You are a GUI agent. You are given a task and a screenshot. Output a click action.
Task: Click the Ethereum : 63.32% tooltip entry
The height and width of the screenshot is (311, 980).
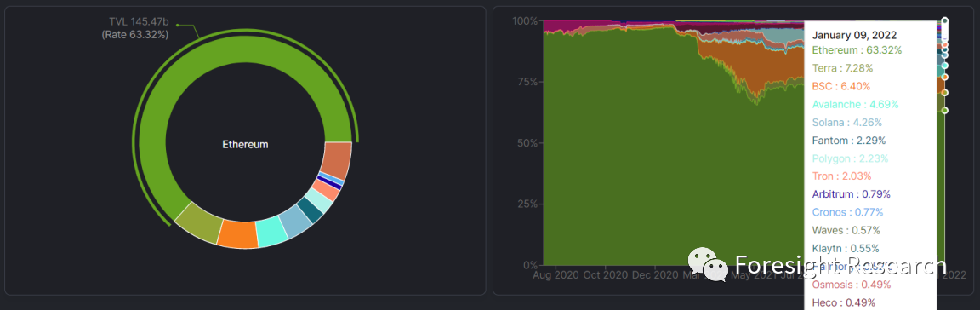857,50
